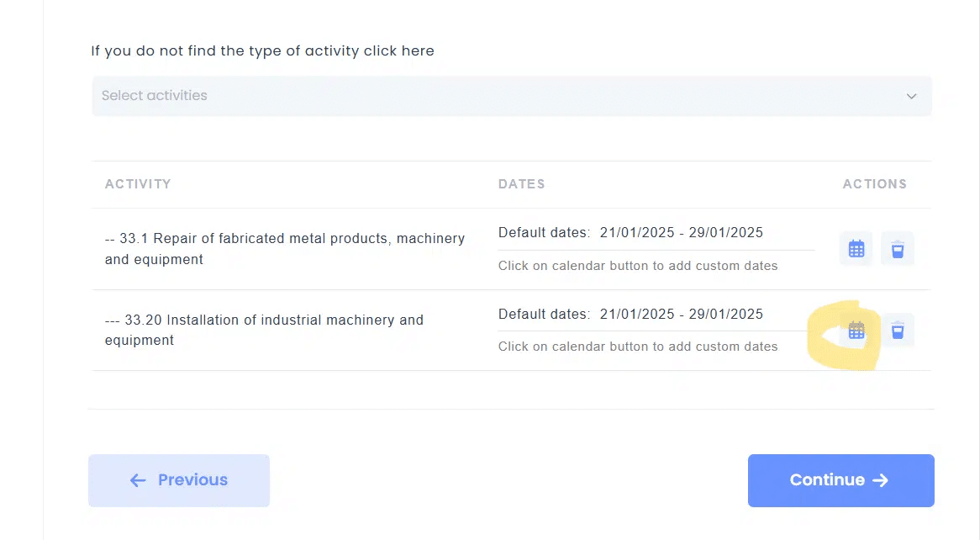Delete the 33.20 Installation activity row
The width and height of the screenshot is (980, 540).
(x=898, y=331)
